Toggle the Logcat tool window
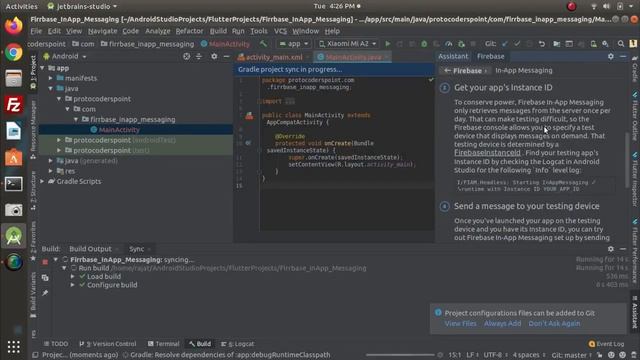The image size is (640, 360). 238,344
